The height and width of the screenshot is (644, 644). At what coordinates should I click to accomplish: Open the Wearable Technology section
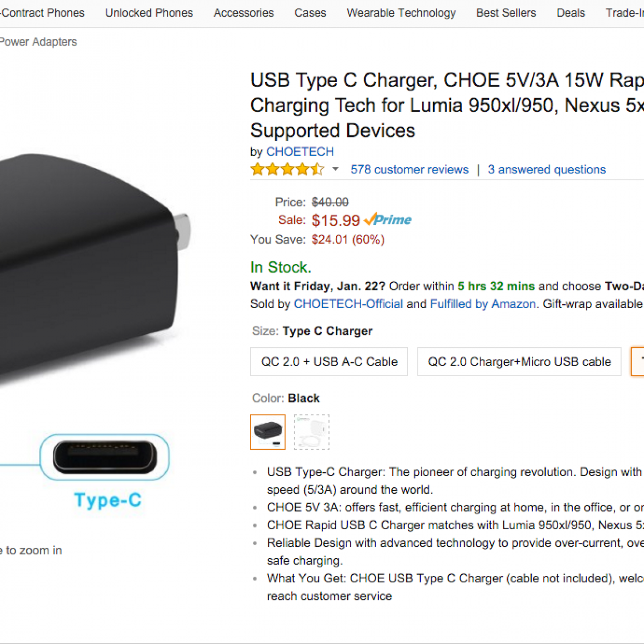pyautogui.click(x=401, y=13)
